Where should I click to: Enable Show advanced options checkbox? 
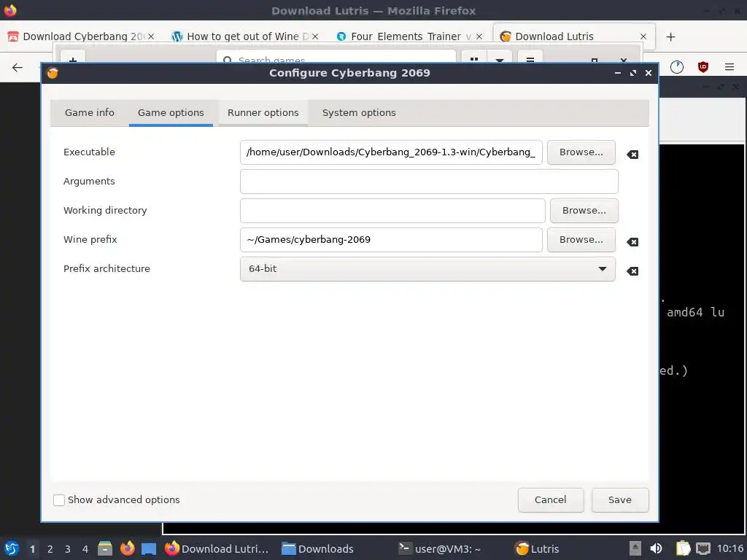point(59,500)
